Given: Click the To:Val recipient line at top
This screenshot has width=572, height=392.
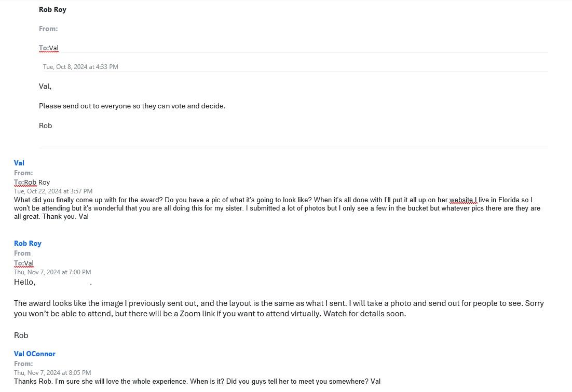Looking at the screenshot, I should point(48,48).
